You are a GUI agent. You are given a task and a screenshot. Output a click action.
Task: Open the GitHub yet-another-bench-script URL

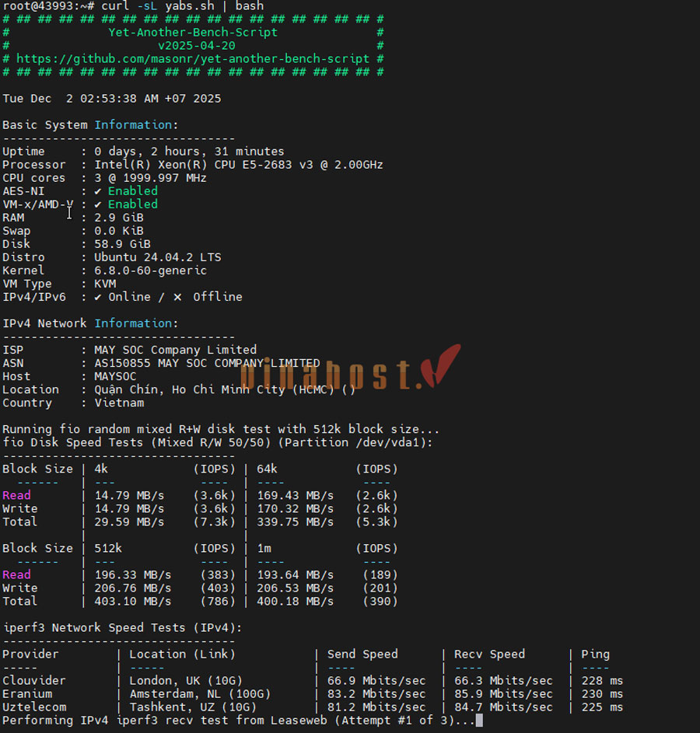coord(193,59)
